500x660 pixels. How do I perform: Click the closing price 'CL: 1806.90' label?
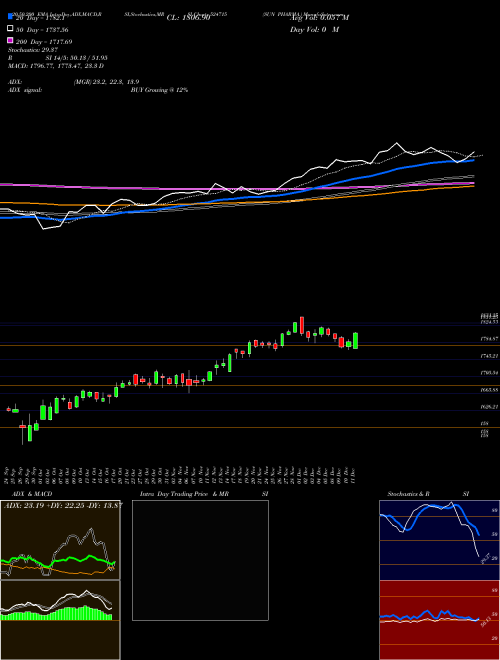[188, 18]
